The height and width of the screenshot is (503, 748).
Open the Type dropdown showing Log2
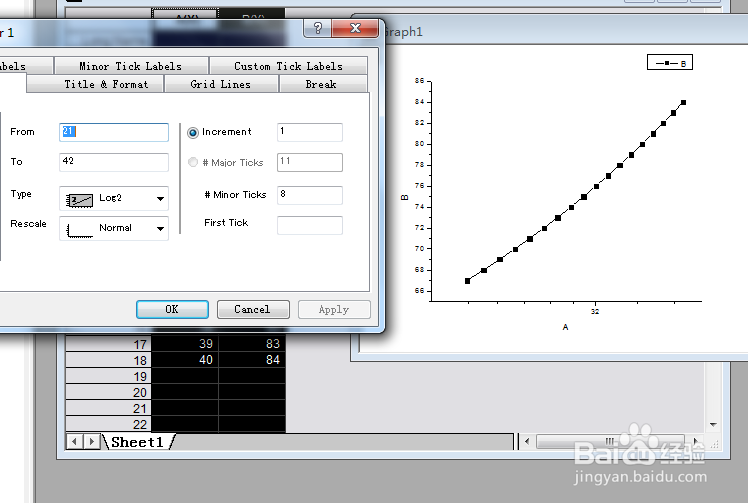coord(114,198)
